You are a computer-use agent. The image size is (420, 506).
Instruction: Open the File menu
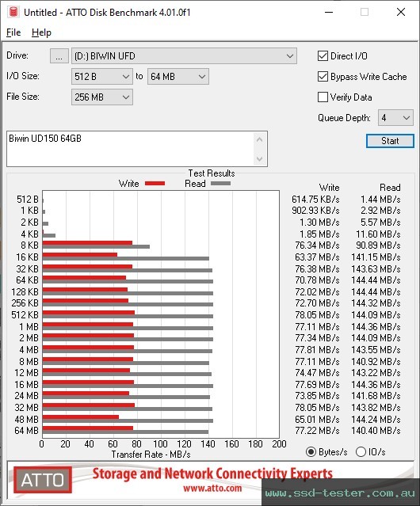point(13,32)
